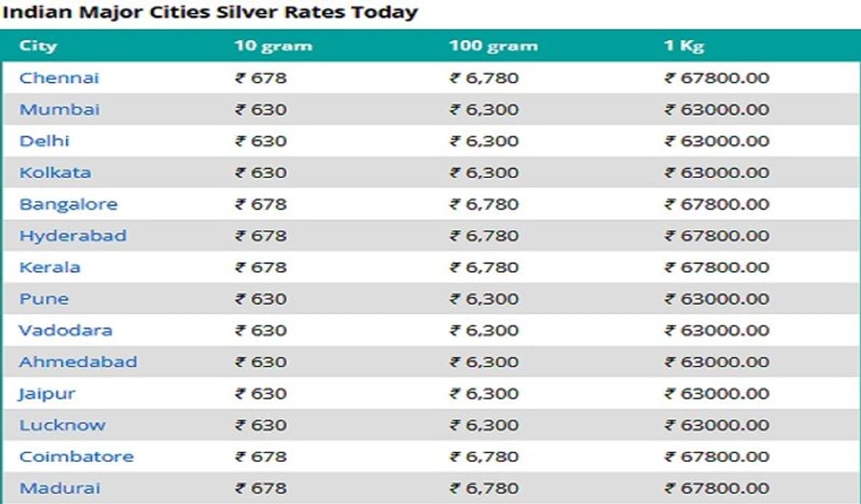The height and width of the screenshot is (504, 861).
Task: Click the 10 gram column header
Action: click(x=273, y=46)
